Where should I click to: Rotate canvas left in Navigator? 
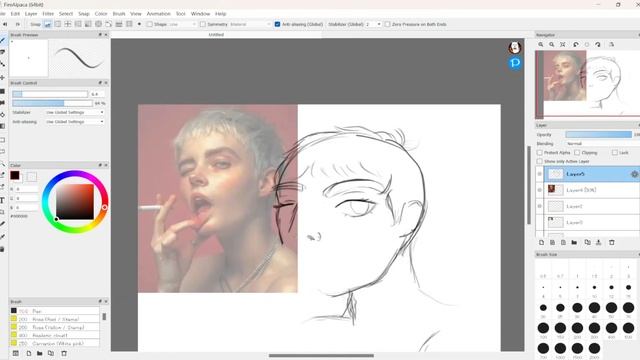coord(576,44)
